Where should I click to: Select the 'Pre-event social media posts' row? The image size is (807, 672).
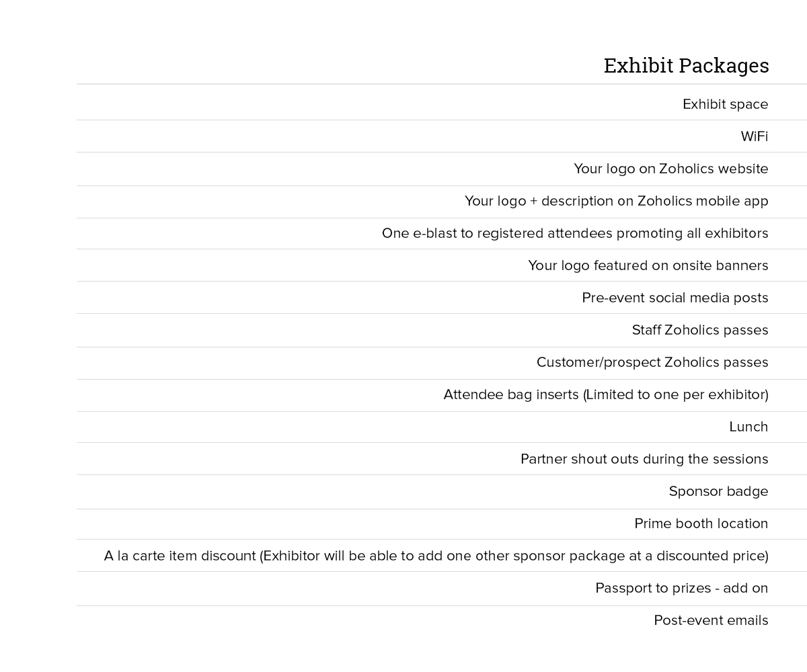675,298
